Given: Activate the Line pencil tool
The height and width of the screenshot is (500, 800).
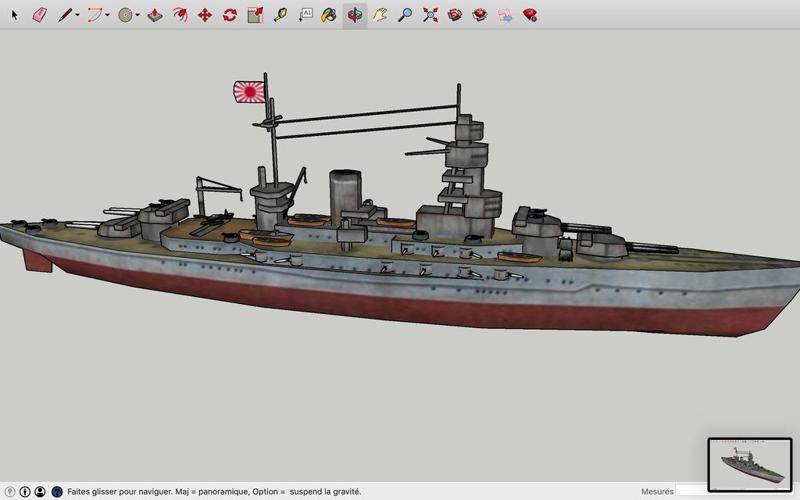Looking at the screenshot, I should pos(64,15).
